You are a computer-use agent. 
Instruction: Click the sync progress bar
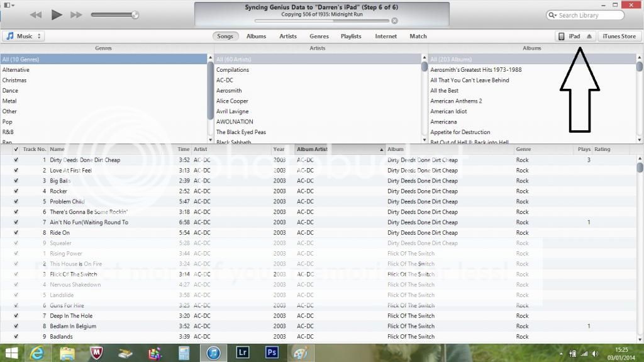point(321,21)
